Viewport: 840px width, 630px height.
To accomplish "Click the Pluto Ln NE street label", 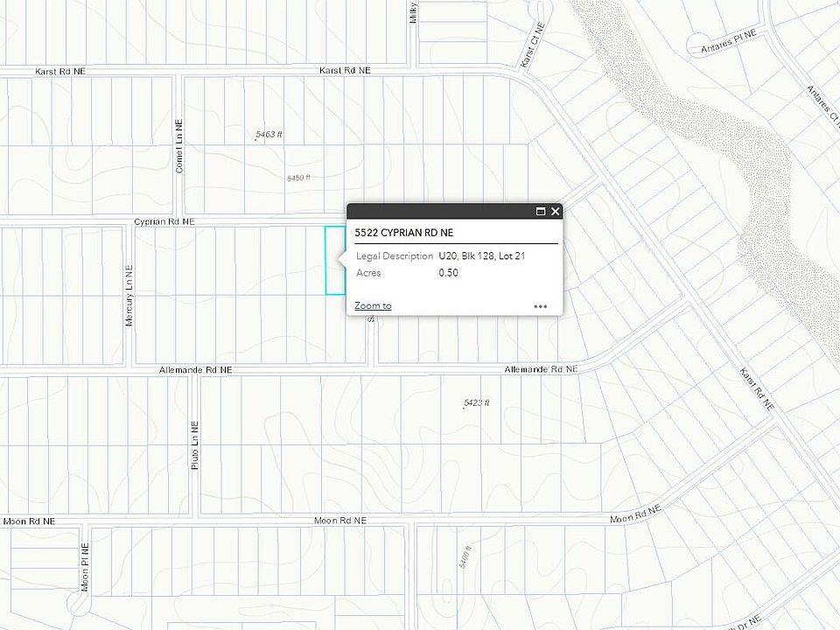I will [x=195, y=445].
